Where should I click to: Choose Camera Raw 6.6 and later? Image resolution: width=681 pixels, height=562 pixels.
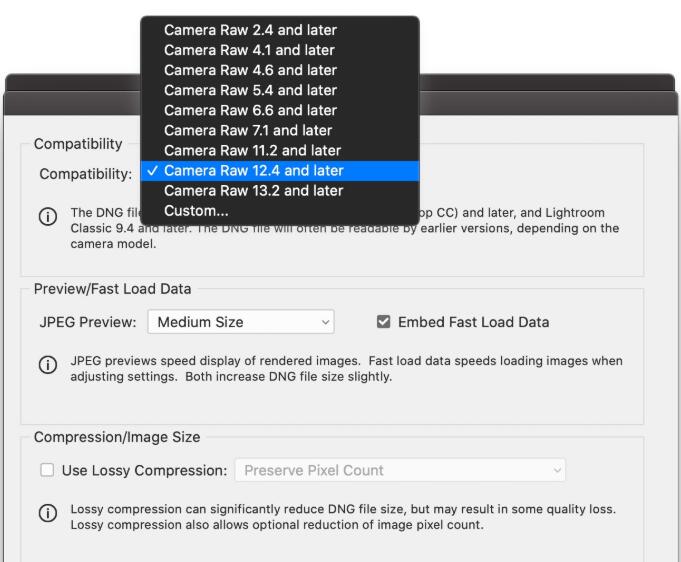click(250, 110)
